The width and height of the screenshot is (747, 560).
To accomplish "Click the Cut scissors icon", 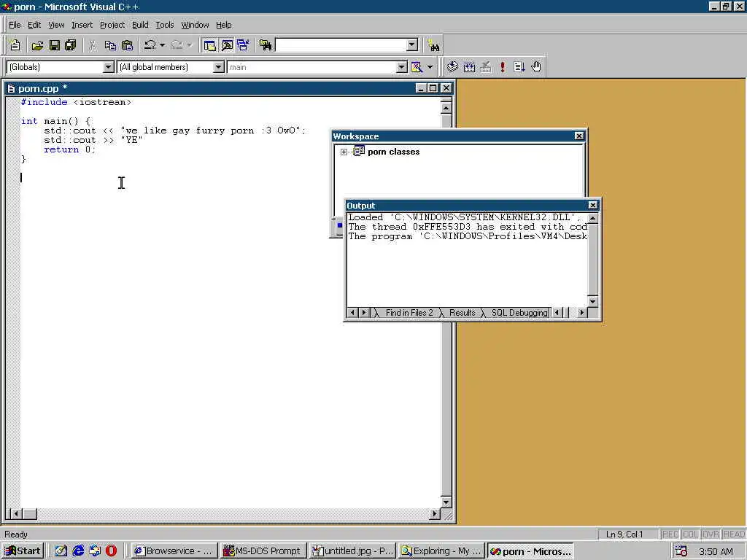I will tap(93, 45).
